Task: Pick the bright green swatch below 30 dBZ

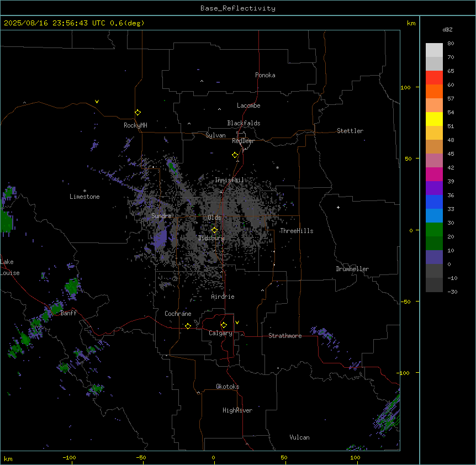Action: (x=434, y=230)
